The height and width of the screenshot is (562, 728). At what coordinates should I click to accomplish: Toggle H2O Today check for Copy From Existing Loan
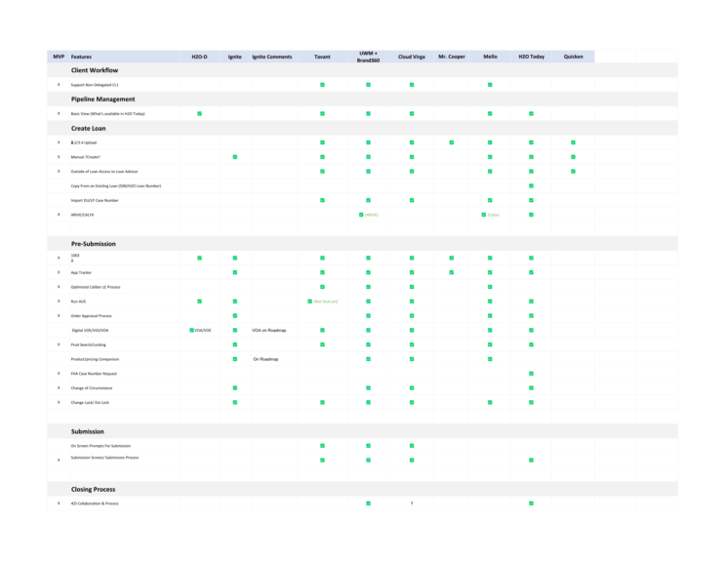pyautogui.click(x=531, y=185)
